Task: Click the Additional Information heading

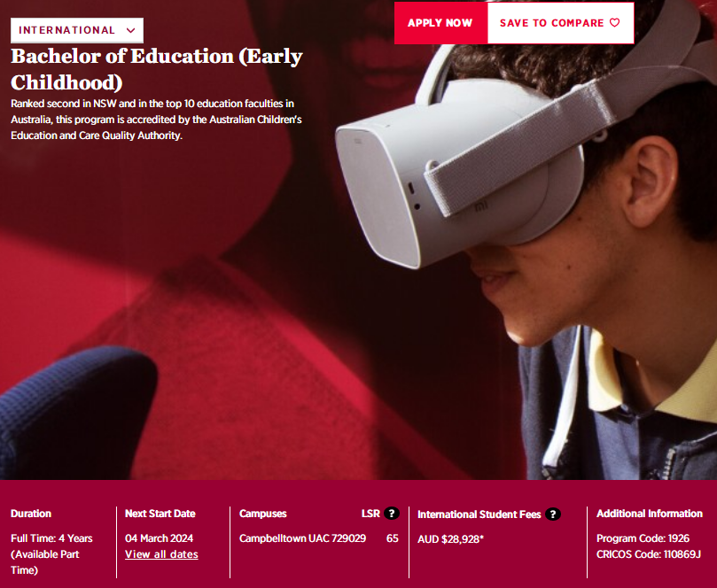Action: pos(650,514)
